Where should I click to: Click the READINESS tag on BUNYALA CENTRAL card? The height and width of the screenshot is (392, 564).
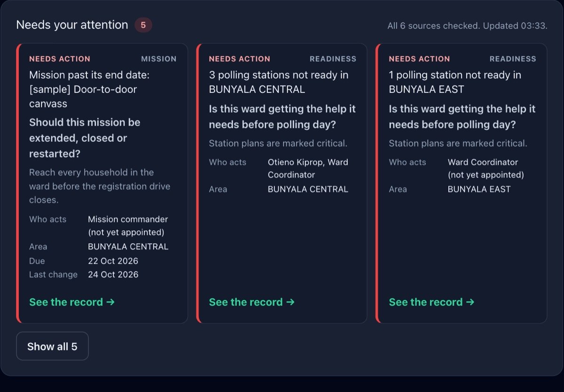333,59
